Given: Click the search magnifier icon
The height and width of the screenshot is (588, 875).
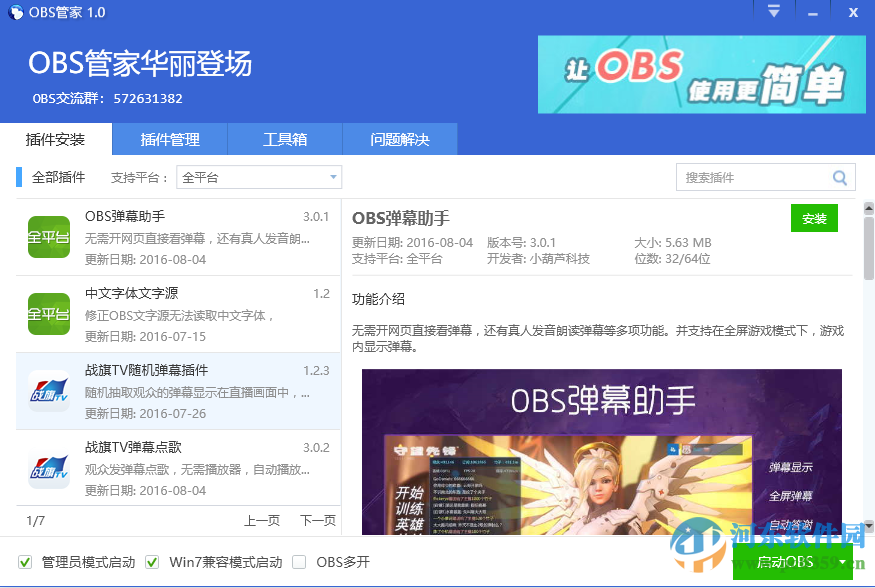Looking at the screenshot, I should 840,177.
